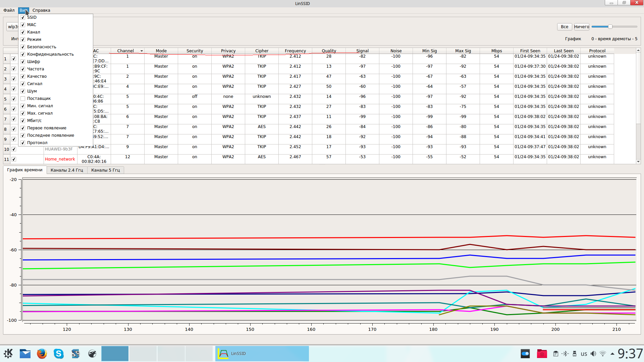The image size is (644, 362).
Task: Open the Wi-Fi network tray icon
Action: click(x=603, y=354)
